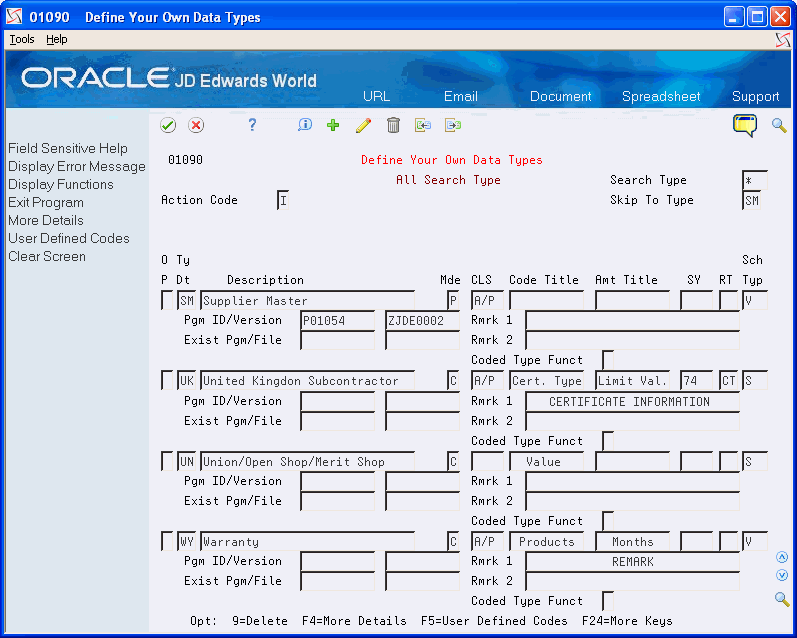797x638 pixels.
Task: Click the Coded Type Funct field under Warranty
Action: click(608, 601)
